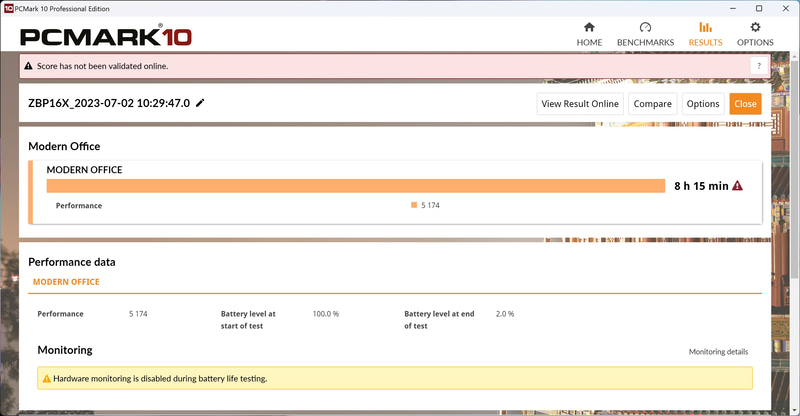
Task: Click the hardware monitoring disabled message
Action: (160, 379)
